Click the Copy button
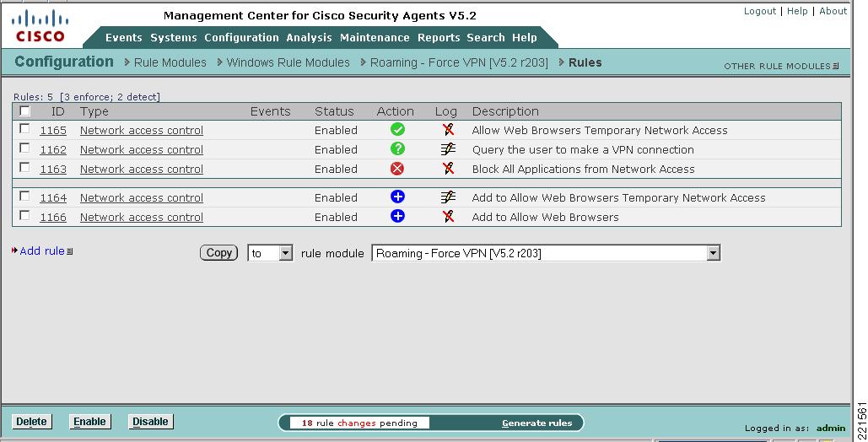 tap(218, 252)
